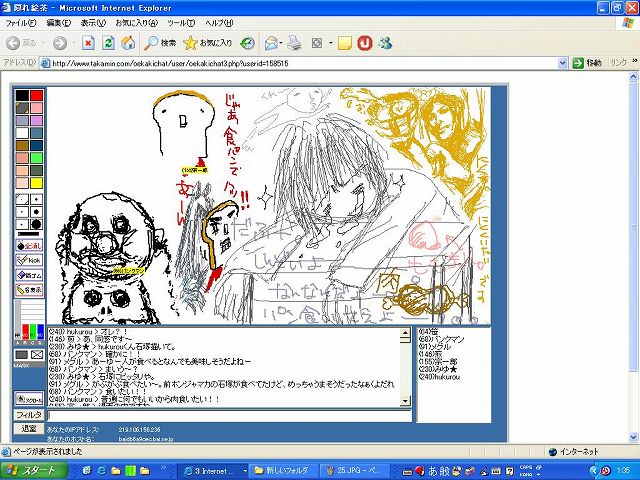640x480 pixels.
Task: Click the red R color channel slider
Action: (25, 331)
